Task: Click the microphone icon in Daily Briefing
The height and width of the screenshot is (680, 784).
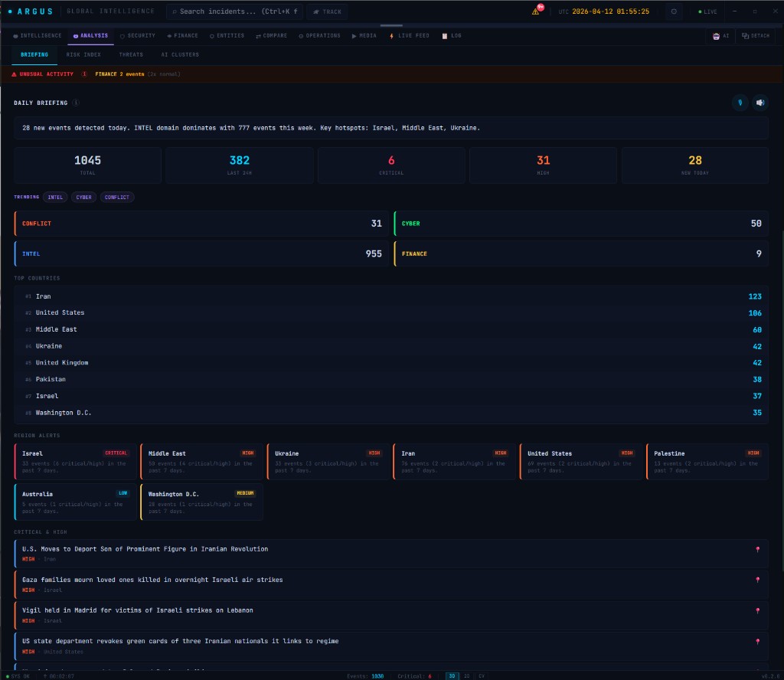Action: (740, 103)
